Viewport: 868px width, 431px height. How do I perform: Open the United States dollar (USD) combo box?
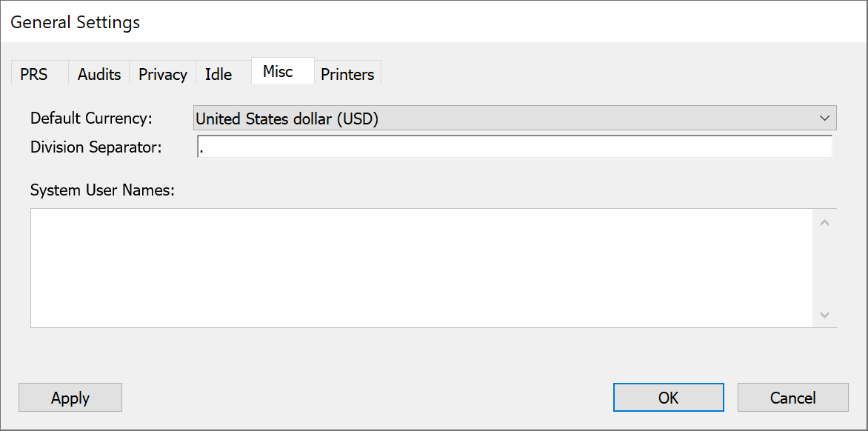pyautogui.click(x=515, y=118)
